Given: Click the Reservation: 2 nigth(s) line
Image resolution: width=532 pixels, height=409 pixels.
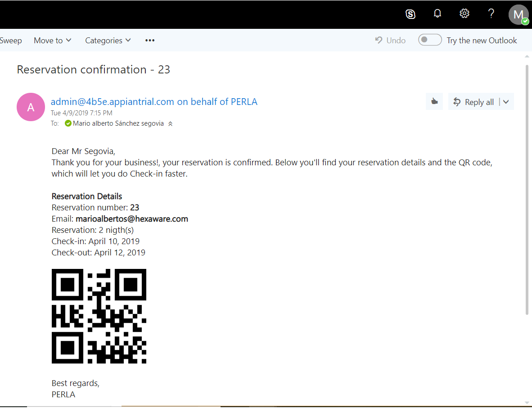Looking at the screenshot, I should point(93,230).
